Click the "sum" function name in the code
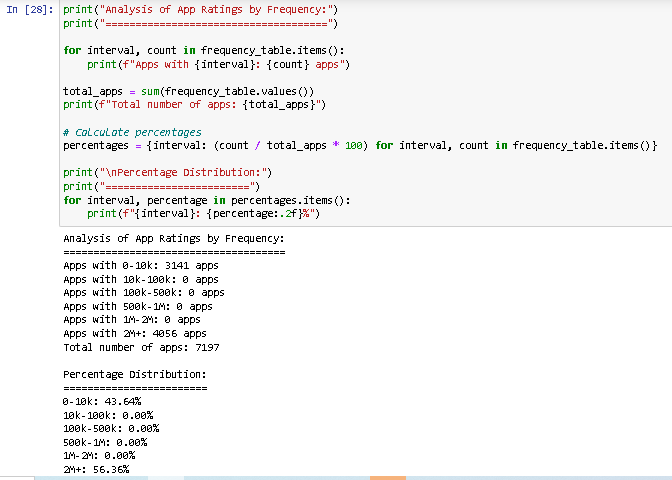This screenshot has width=672, height=480. tap(150, 91)
